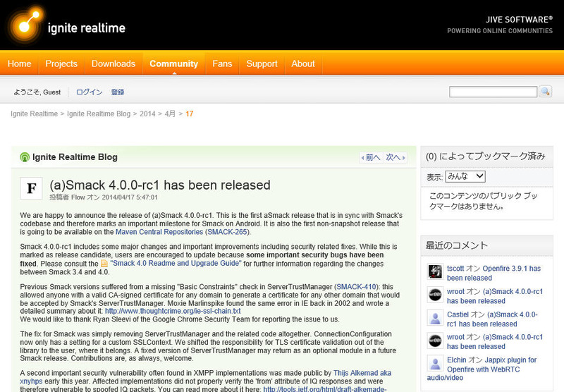Screen dimensions: 564x392
Task: Click the ログイン link
Action: tap(89, 92)
